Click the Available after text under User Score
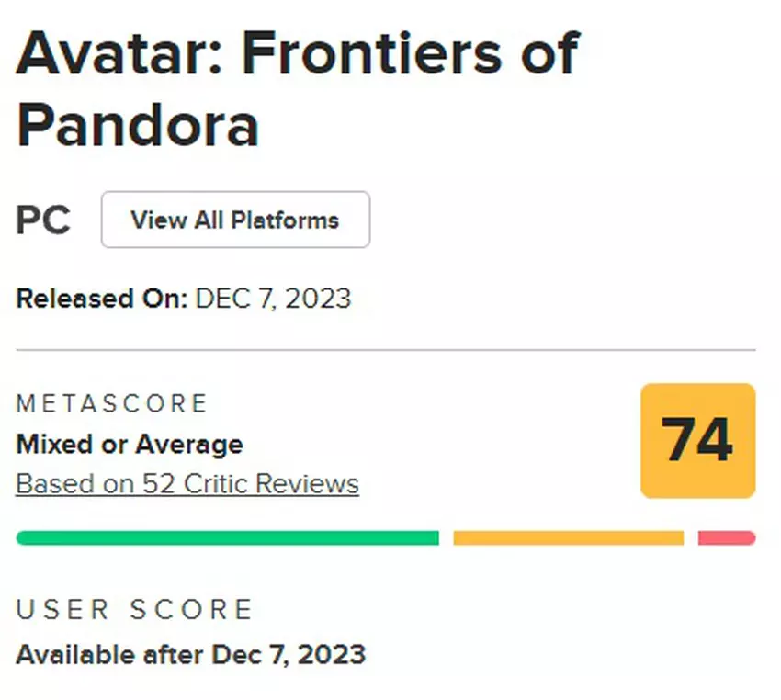This screenshot has height=700, width=781. click(110, 655)
